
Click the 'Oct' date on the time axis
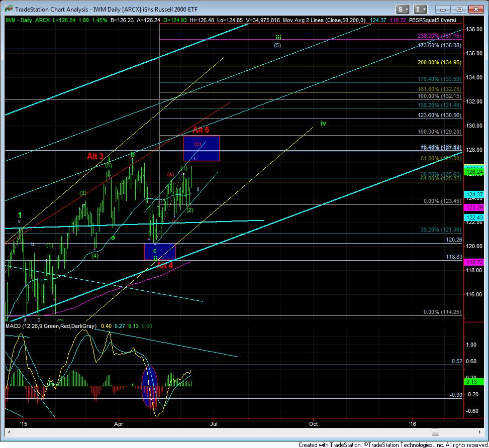pos(314,424)
